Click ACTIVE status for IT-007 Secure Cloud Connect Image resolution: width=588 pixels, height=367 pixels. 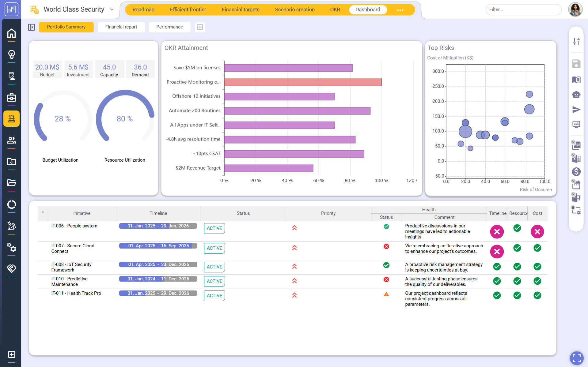pyautogui.click(x=214, y=248)
